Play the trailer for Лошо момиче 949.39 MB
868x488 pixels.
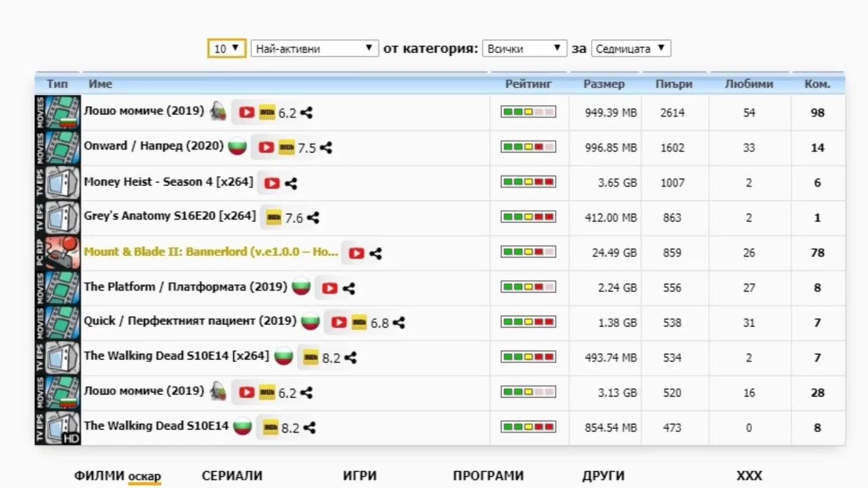tap(246, 113)
